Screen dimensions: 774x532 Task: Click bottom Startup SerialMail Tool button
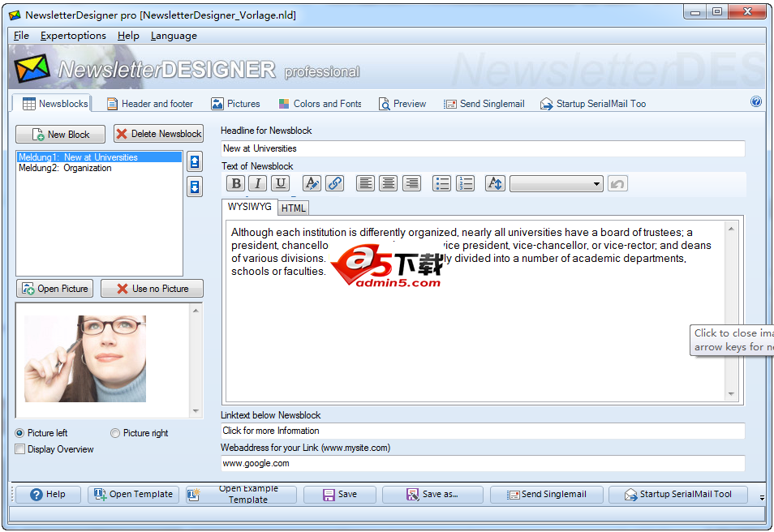[x=677, y=494]
